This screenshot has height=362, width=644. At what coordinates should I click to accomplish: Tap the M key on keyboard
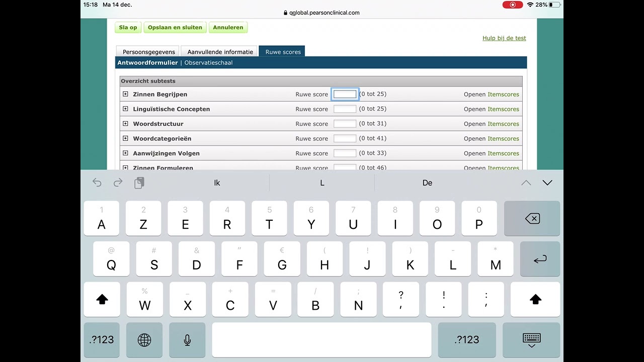click(x=496, y=259)
